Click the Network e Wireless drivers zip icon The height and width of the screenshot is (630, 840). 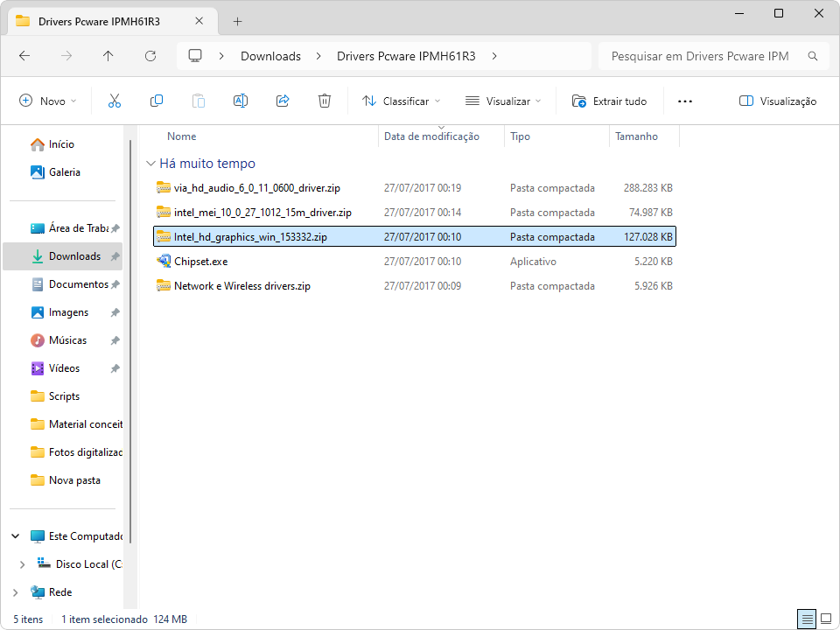click(164, 285)
